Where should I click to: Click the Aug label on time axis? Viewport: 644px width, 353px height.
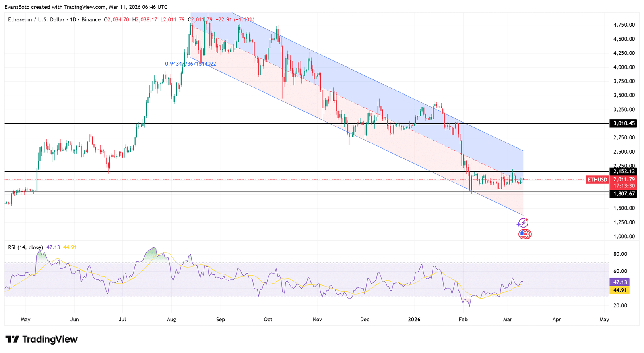pos(171,320)
